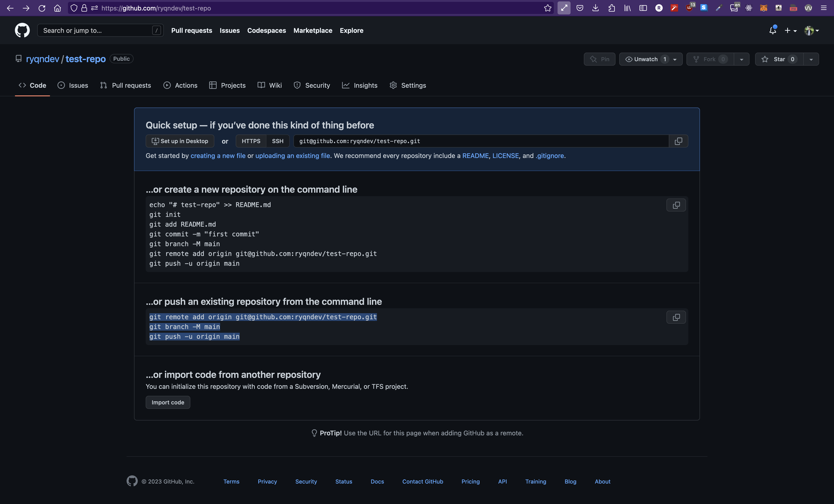Copy the repository SSH URL to clipboard
This screenshot has width=834, height=504.
(x=678, y=141)
